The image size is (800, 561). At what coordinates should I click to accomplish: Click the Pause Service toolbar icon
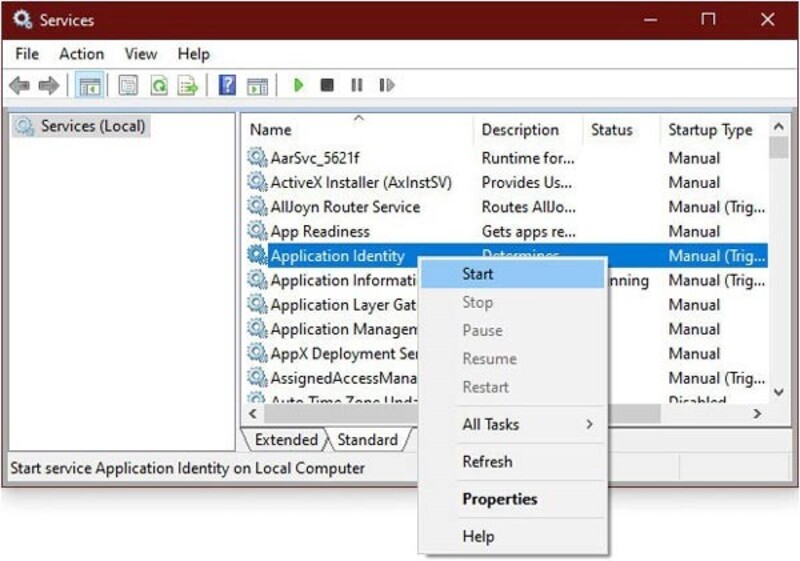coord(357,85)
